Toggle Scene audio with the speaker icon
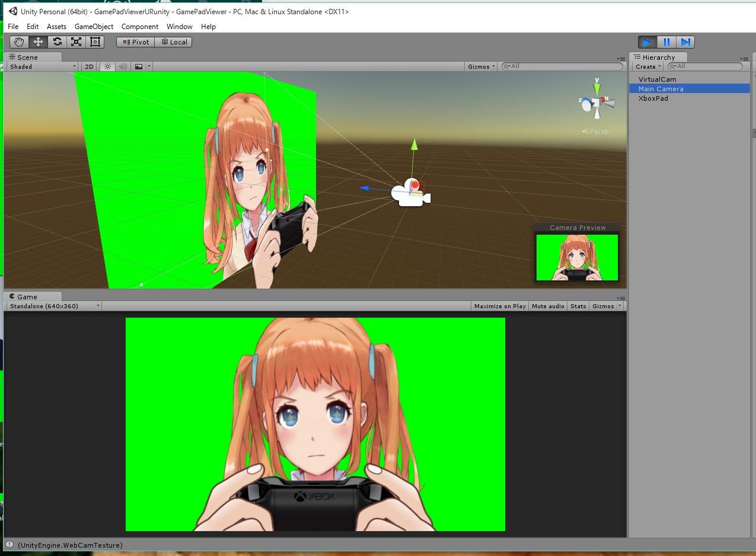Screen dimensions: 756x556 coord(123,66)
